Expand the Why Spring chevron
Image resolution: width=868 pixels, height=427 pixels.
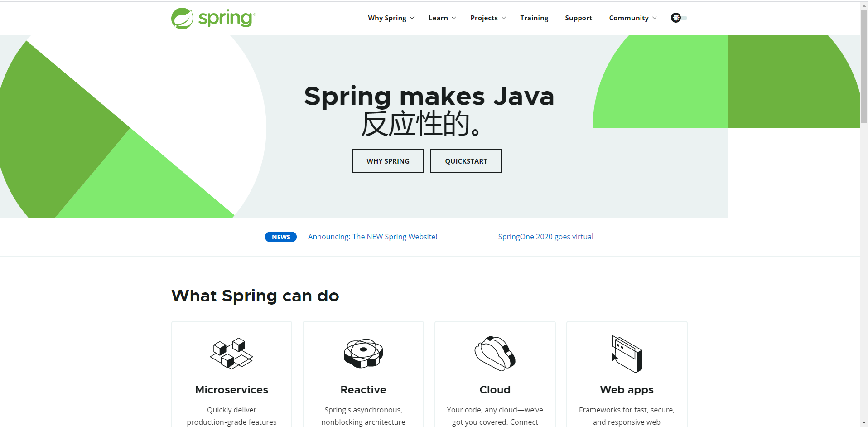tap(412, 18)
